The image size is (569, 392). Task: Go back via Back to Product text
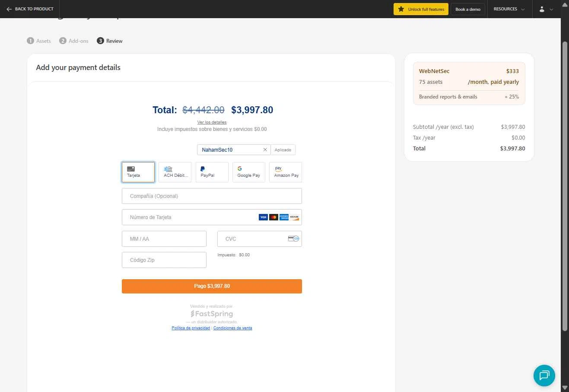click(x=34, y=9)
